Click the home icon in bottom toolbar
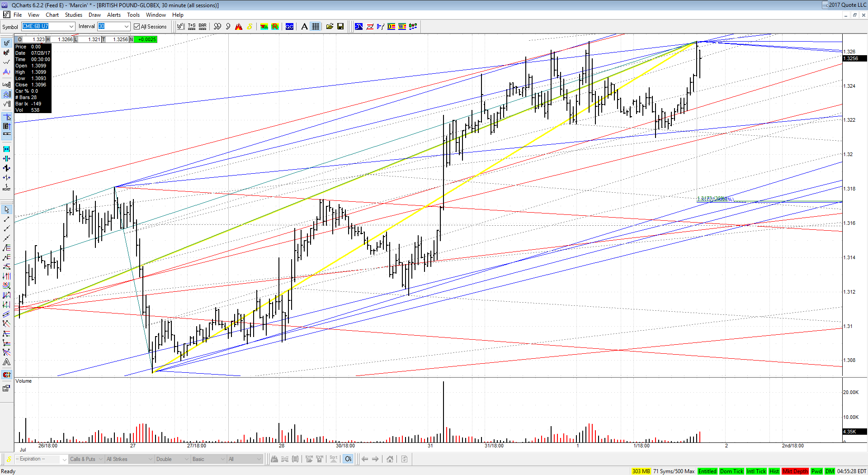Screen dimensions: 868x475 [390, 459]
